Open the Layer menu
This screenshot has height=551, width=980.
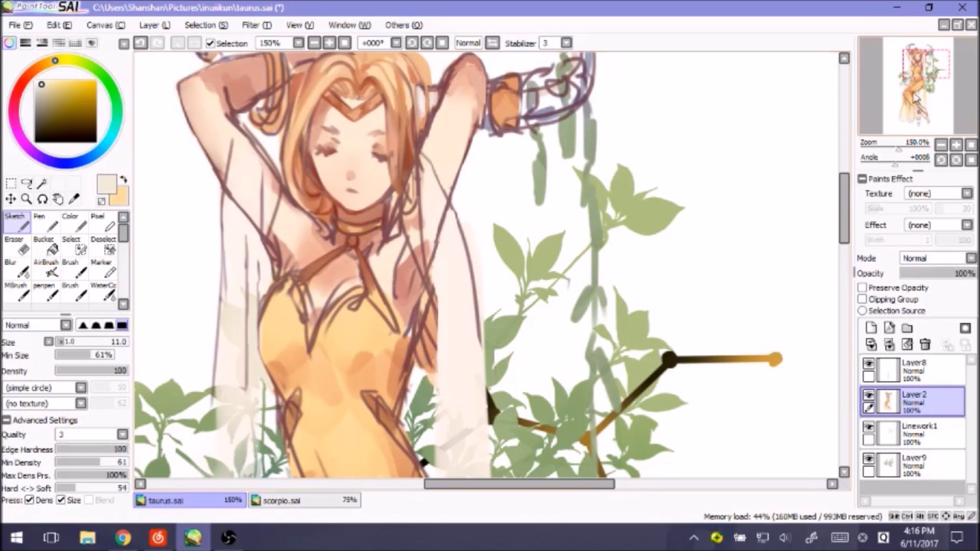click(154, 24)
